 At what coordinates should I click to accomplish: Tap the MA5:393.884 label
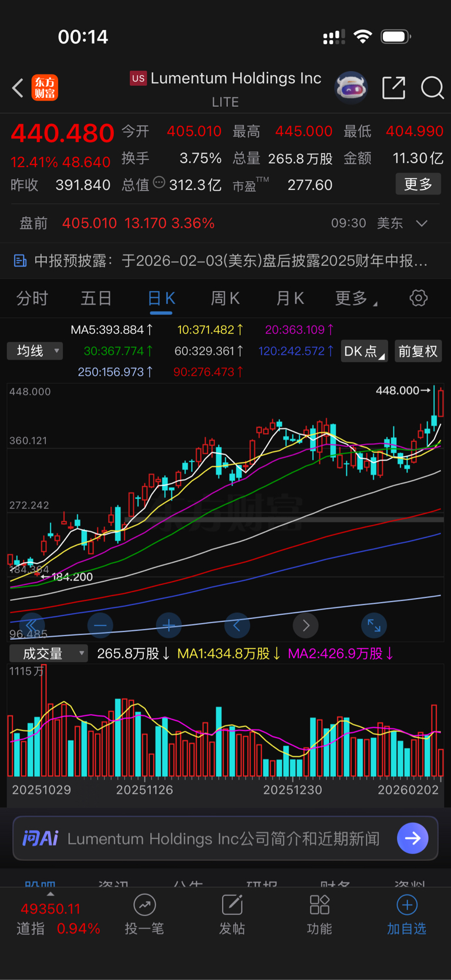[x=112, y=330]
